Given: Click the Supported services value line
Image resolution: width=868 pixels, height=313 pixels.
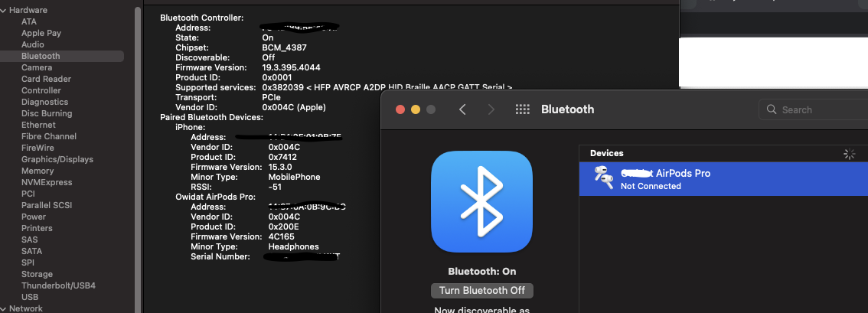Looking at the screenshot, I should pyautogui.click(x=387, y=87).
